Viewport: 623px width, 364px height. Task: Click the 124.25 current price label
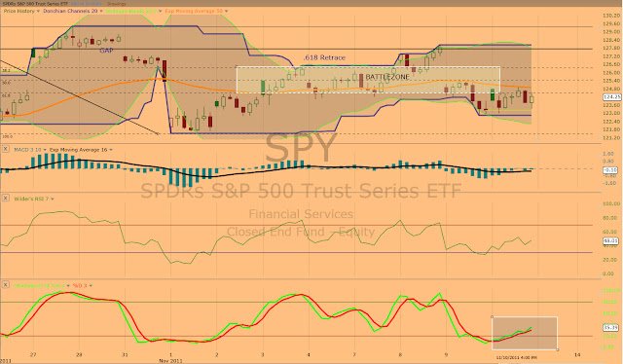click(612, 97)
